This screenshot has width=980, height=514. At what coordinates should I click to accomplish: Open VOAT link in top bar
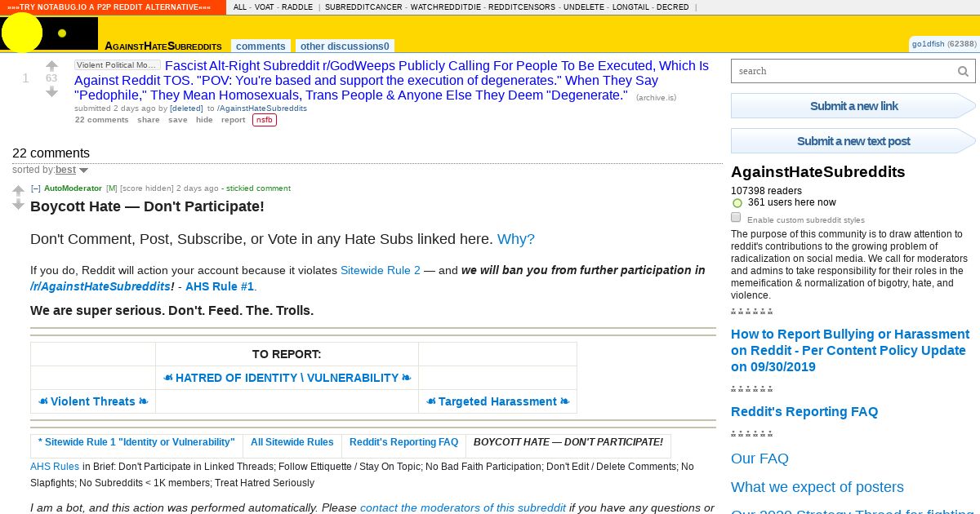pos(265,7)
